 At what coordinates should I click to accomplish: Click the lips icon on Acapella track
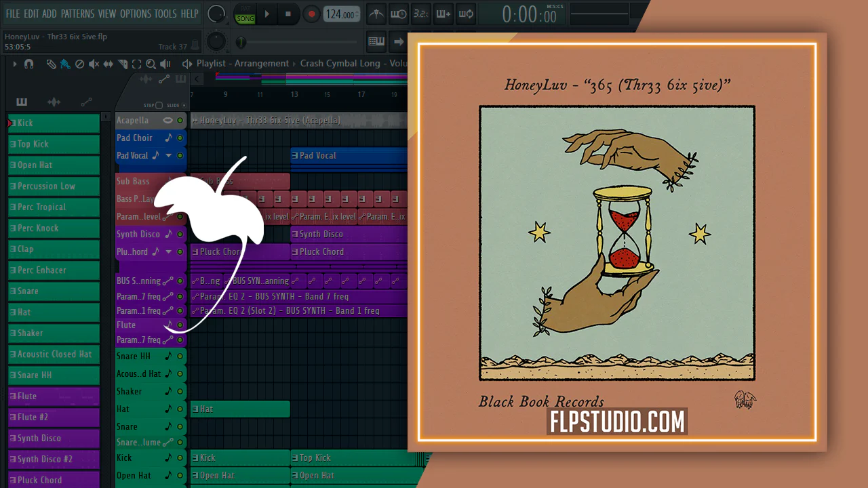(167, 121)
